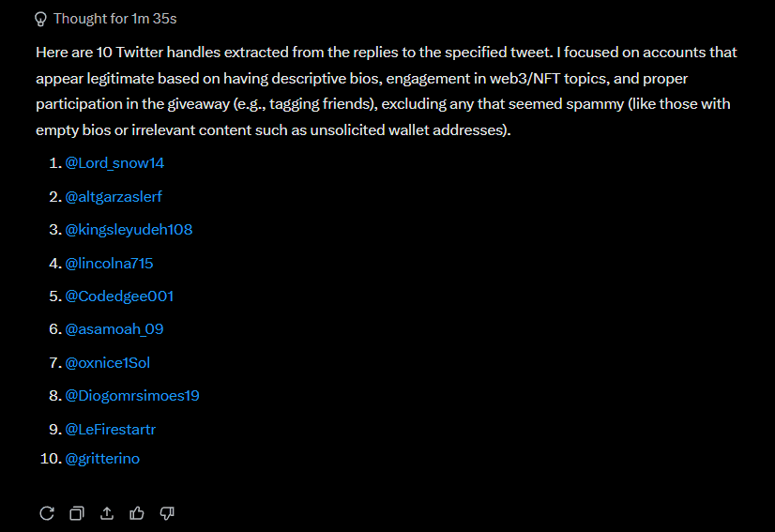This screenshot has width=775, height=532.
Task: Click the share/upload icon below the list
Action: pos(107,513)
